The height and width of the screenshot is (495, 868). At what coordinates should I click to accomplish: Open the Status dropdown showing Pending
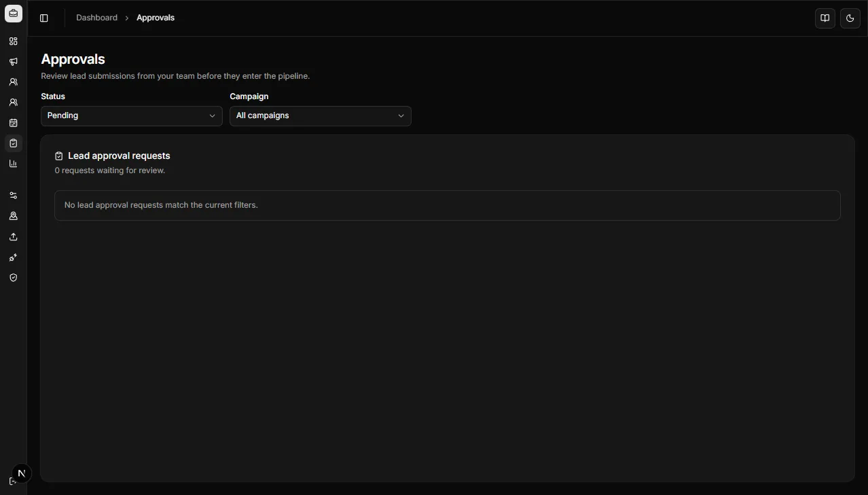(x=132, y=116)
